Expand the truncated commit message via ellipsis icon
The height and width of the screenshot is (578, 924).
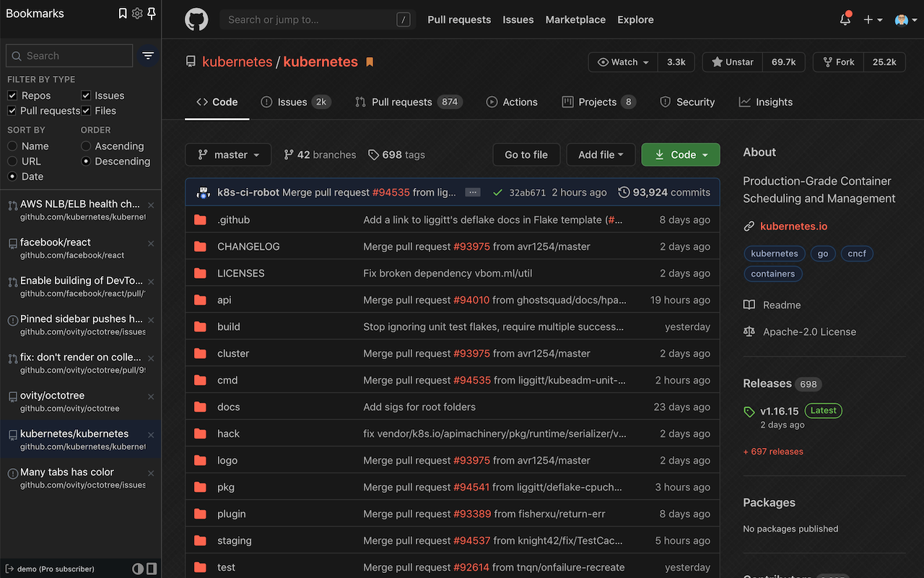472,192
